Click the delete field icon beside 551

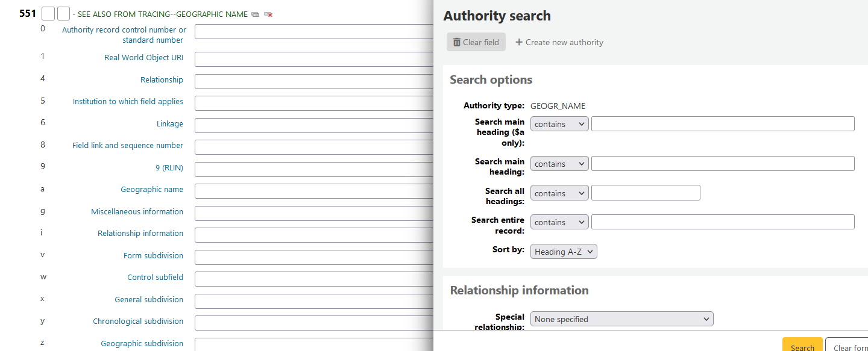tap(268, 14)
